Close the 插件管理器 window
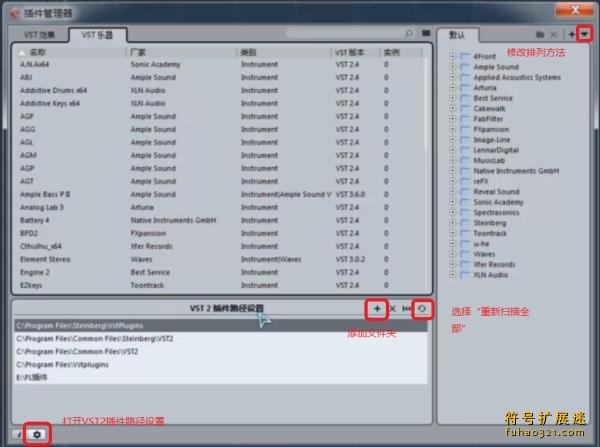The image size is (600, 447). [575, 10]
